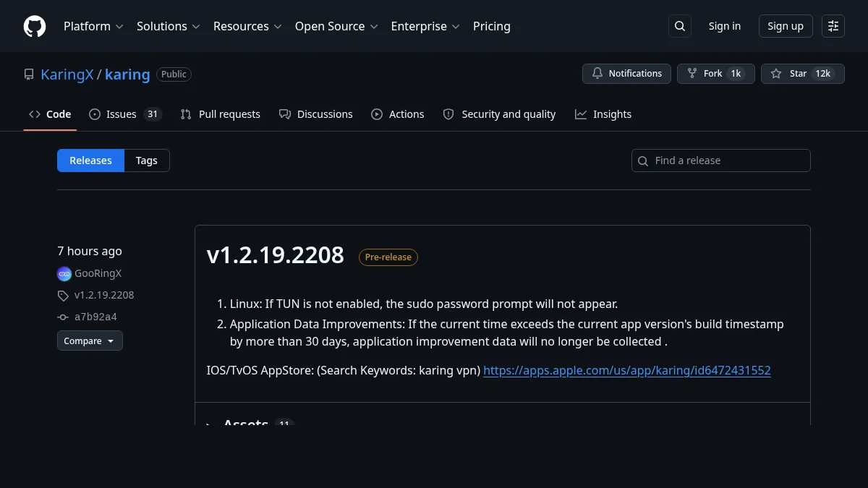Viewport: 868px width, 488px height.
Task: Open the apps.apple.com karing link
Action: click(627, 370)
